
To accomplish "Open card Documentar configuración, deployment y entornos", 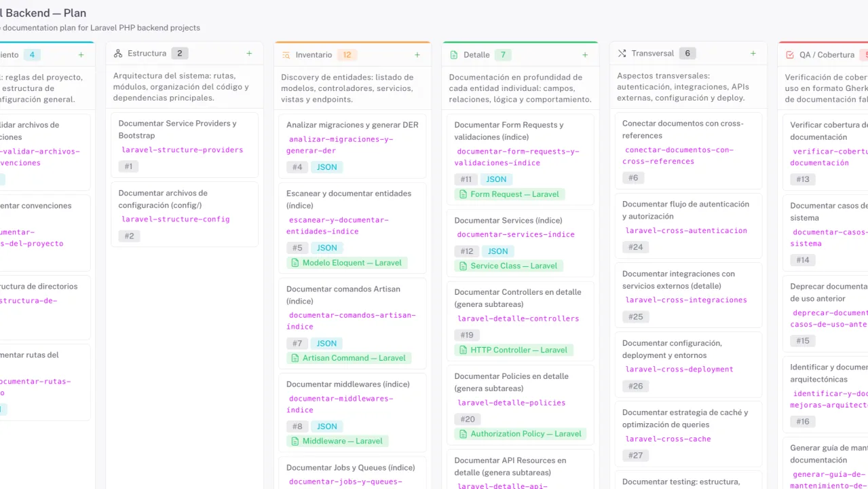I will [688, 365].
